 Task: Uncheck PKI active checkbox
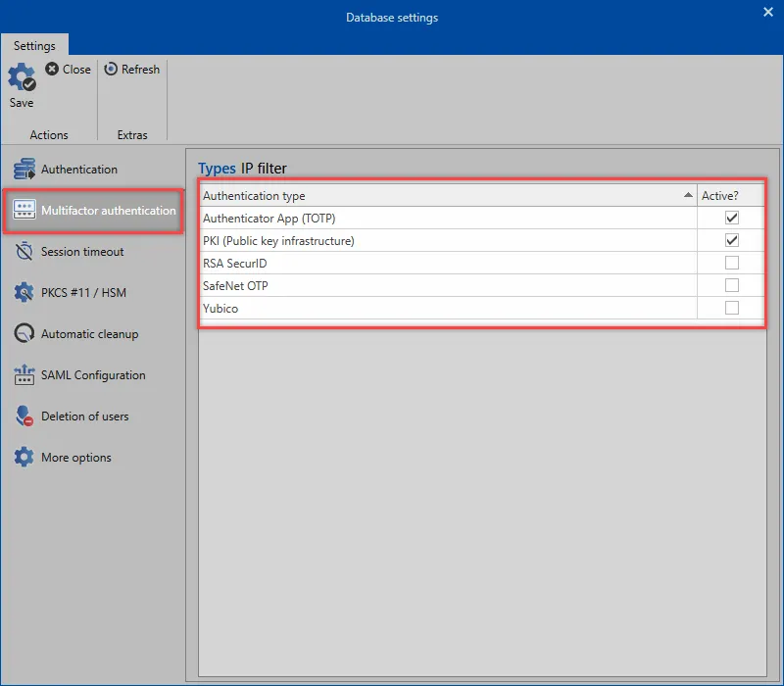pyautogui.click(x=731, y=240)
